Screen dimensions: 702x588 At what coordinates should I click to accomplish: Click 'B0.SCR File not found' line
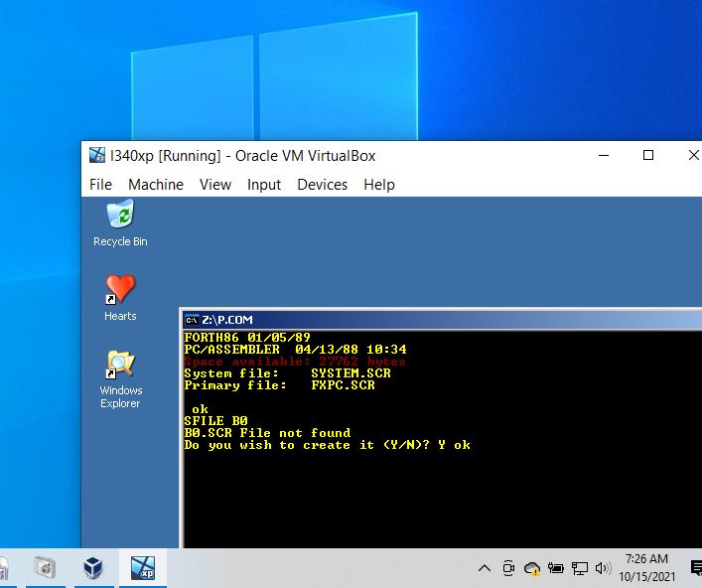(267, 433)
